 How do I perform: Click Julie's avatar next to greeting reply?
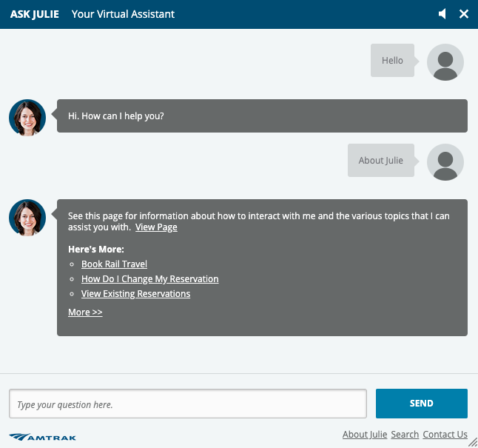[27, 118]
